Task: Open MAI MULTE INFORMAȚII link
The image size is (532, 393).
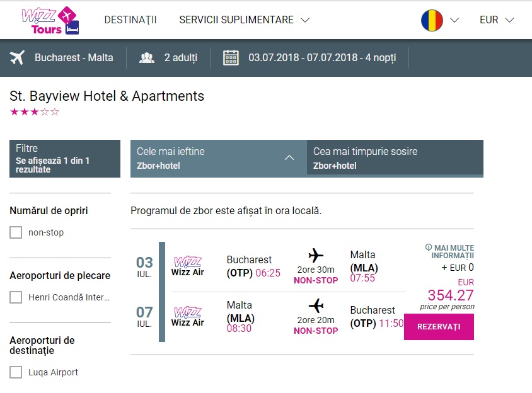Action: [x=453, y=251]
